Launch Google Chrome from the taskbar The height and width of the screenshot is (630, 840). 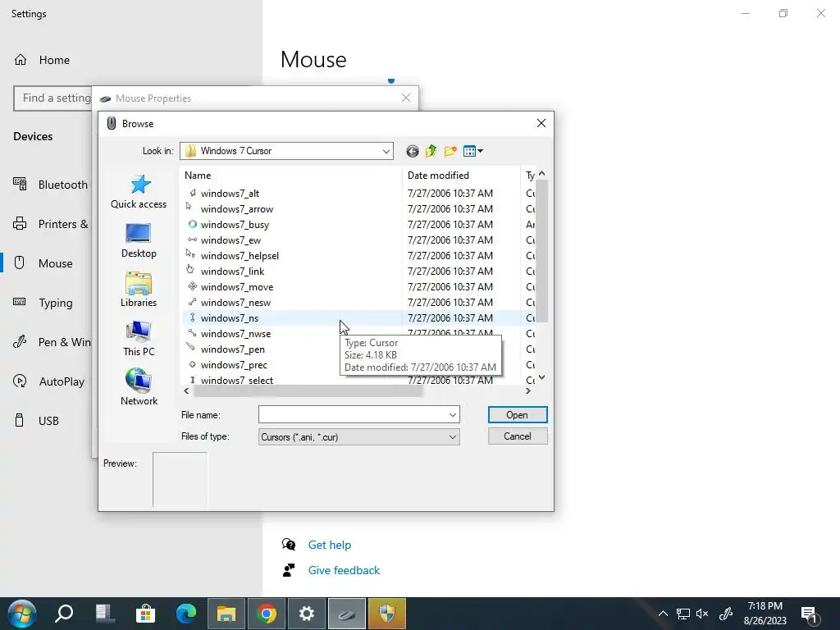pos(267,614)
